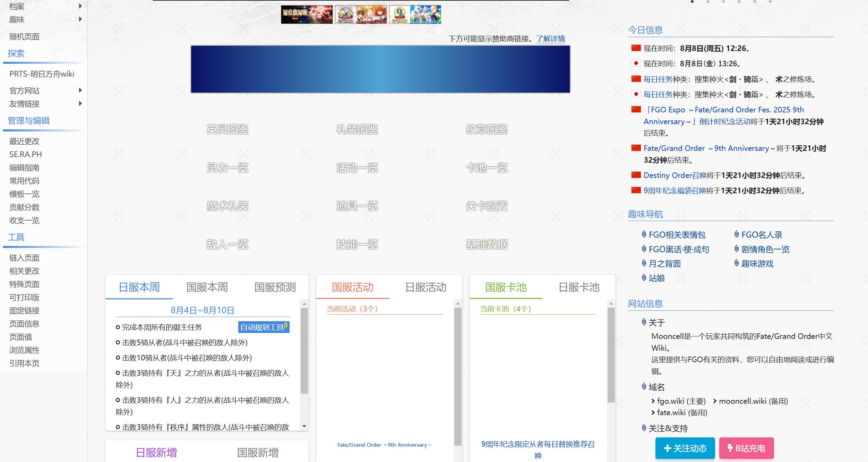Open the 礼装图鉴 tile
This screenshot has height=462, width=868.
(x=357, y=129)
